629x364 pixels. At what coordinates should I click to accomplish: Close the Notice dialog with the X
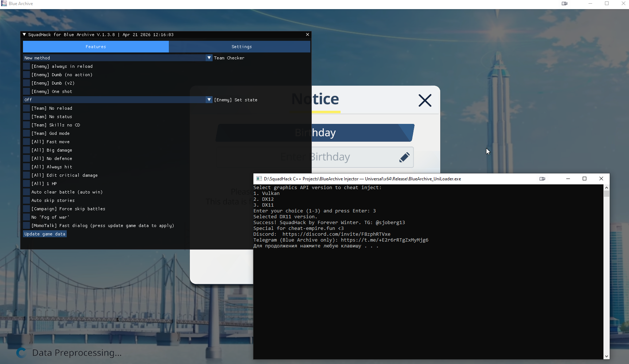[425, 100]
